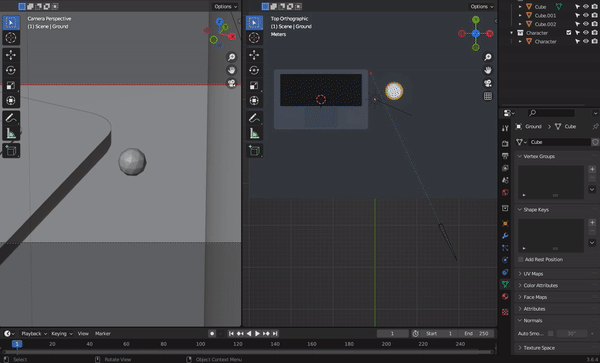Open Options dropdown in camera viewport
This screenshot has width=600, height=363.
tap(225, 7)
